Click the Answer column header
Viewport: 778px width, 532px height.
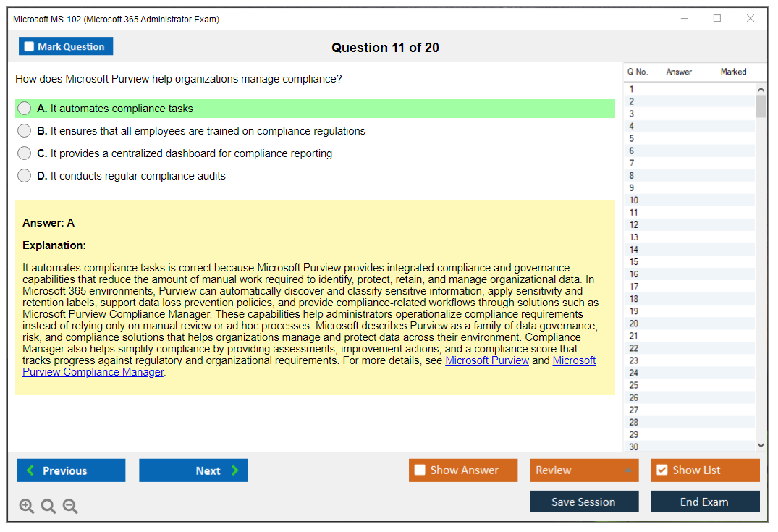point(679,72)
